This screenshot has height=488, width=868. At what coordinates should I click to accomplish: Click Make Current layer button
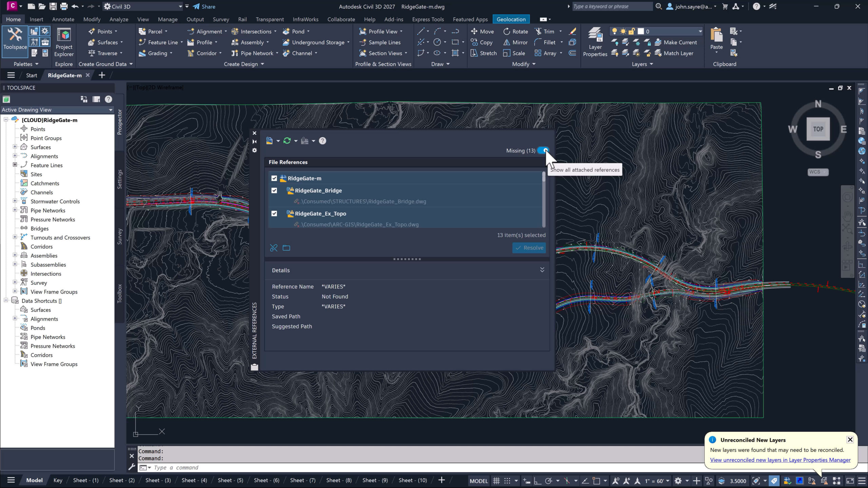pos(676,42)
